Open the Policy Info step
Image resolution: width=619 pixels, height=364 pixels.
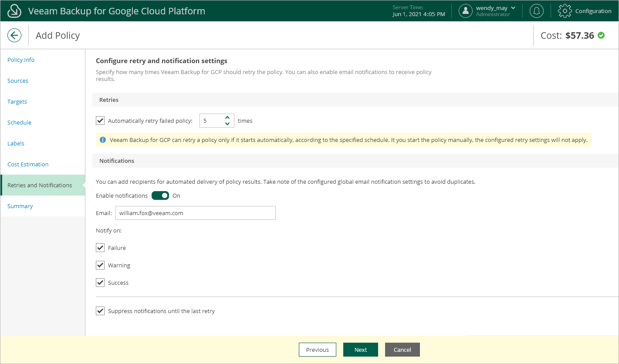tap(43, 60)
